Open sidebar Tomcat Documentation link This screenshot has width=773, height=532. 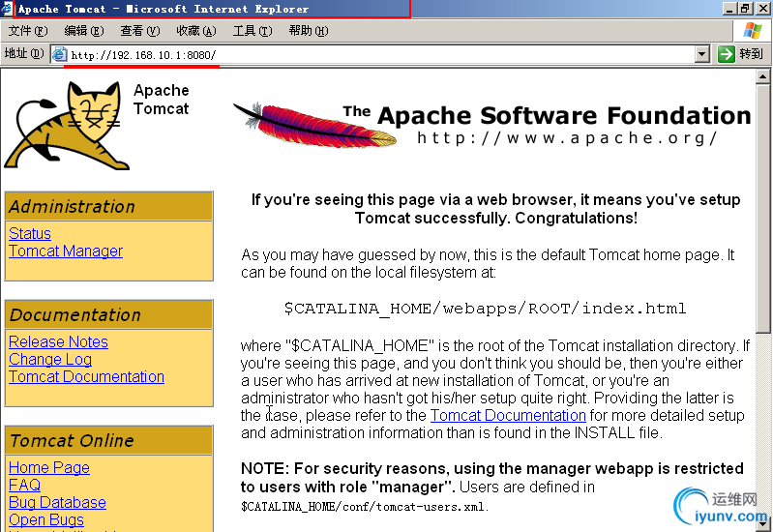(x=86, y=376)
